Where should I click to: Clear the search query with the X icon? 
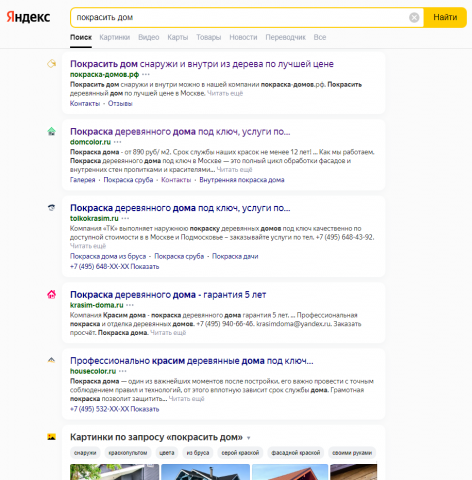click(x=414, y=17)
